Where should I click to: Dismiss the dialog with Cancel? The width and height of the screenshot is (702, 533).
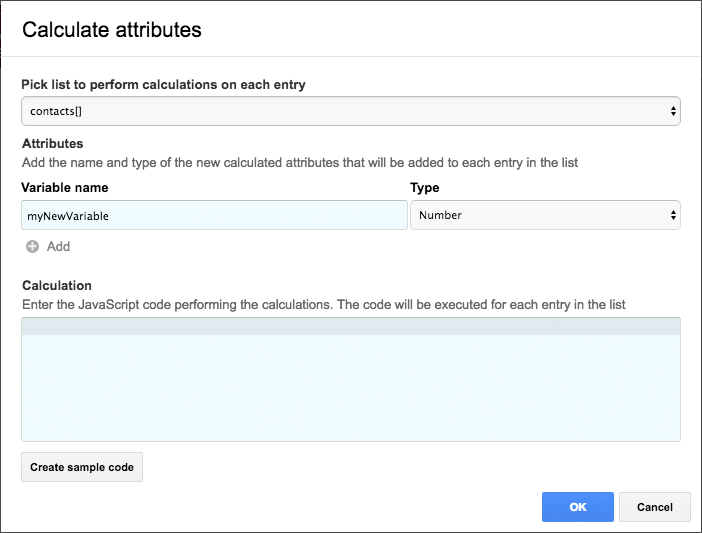[655, 507]
